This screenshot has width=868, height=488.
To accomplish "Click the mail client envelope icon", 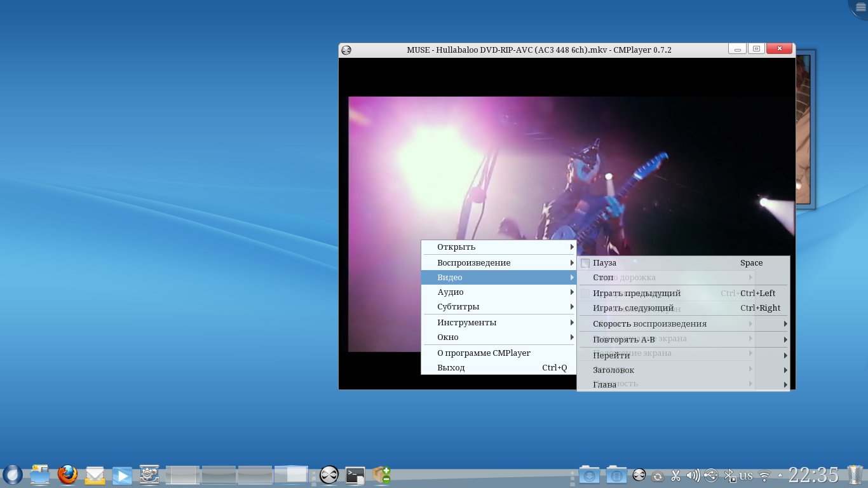I will [95, 475].
